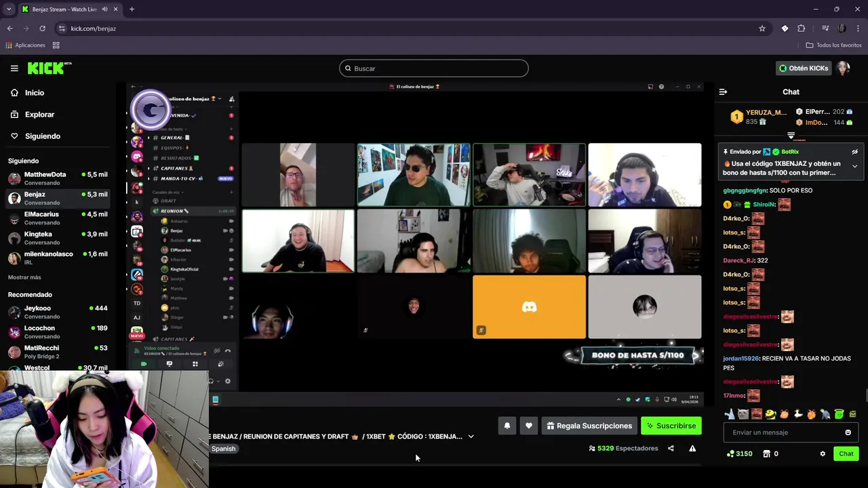868x488 pixels.
Task: Click chat user jordan15926
Action: [x=741, y=359]
